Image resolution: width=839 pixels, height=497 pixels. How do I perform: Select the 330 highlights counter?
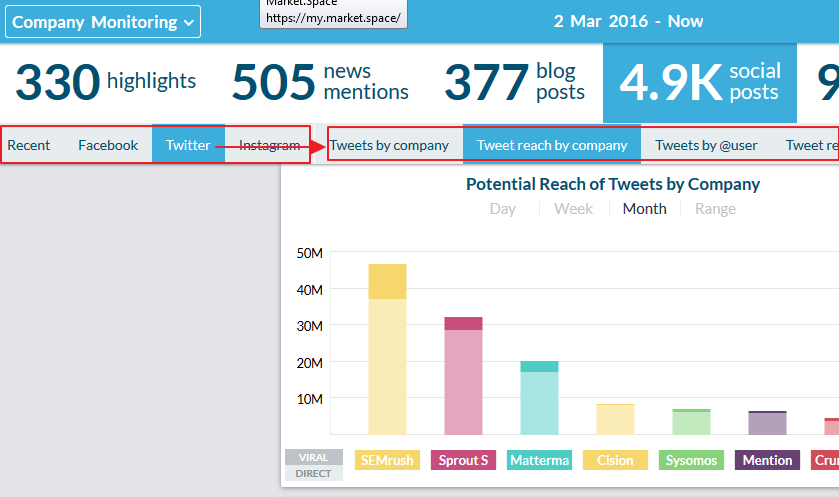(106, 82)
